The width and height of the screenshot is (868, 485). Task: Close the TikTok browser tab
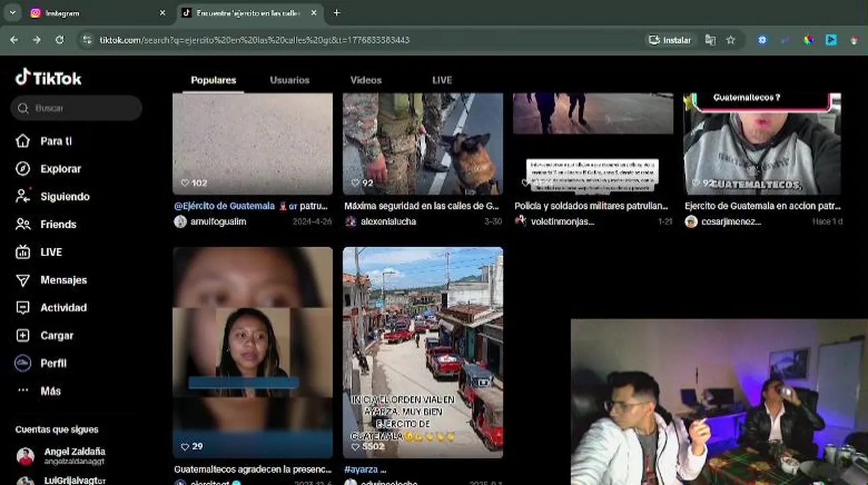(313, 13)
